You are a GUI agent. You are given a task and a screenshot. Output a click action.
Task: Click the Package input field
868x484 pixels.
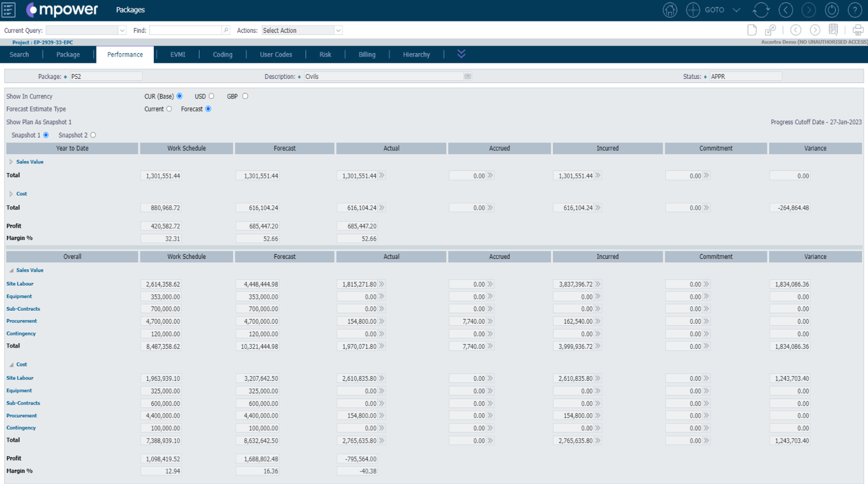pos(105,77)
